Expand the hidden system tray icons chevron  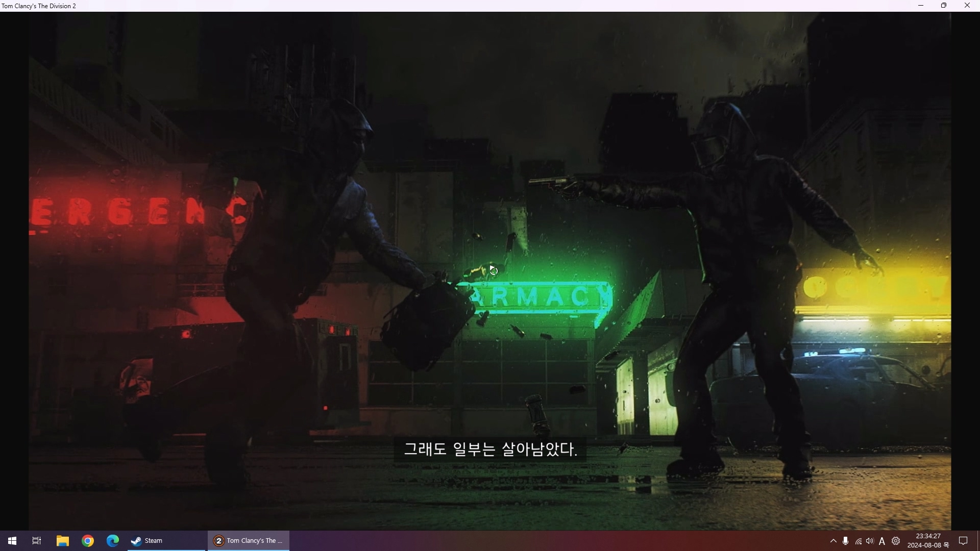[833, 541]
